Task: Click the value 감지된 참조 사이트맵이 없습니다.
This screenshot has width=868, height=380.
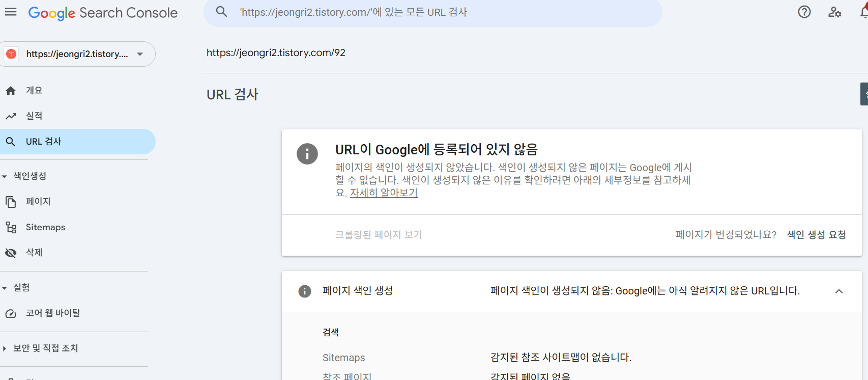Action: point(561,358)
